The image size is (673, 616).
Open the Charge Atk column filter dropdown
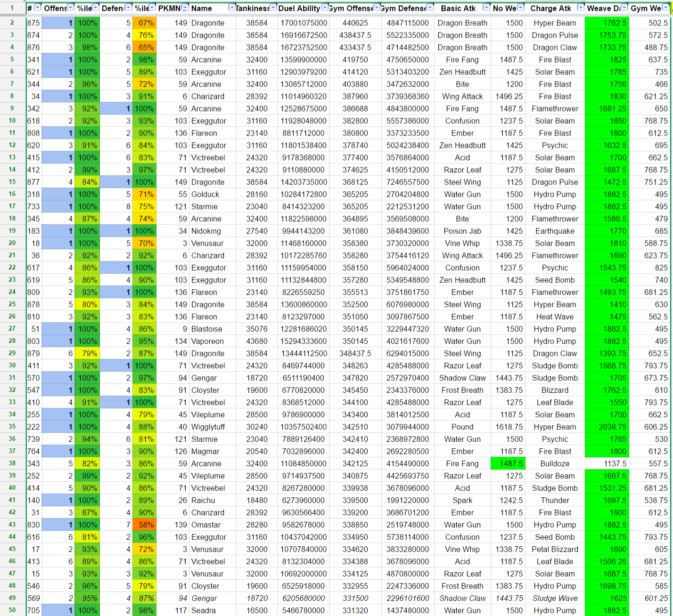coord(581,8)
